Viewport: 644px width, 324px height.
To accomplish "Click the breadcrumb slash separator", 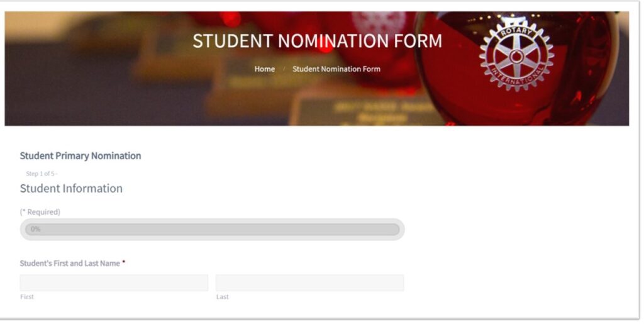I will tap(284, 69).
